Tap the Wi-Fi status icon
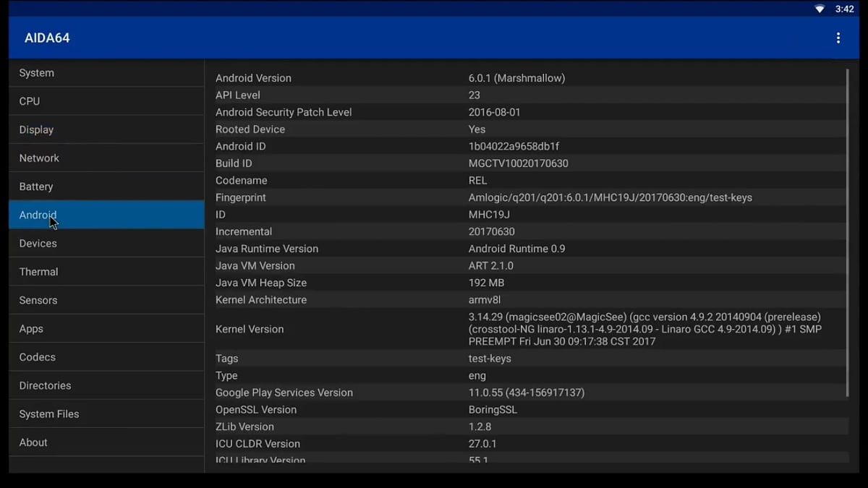This screenshot has width=868, height=488. 820,9
